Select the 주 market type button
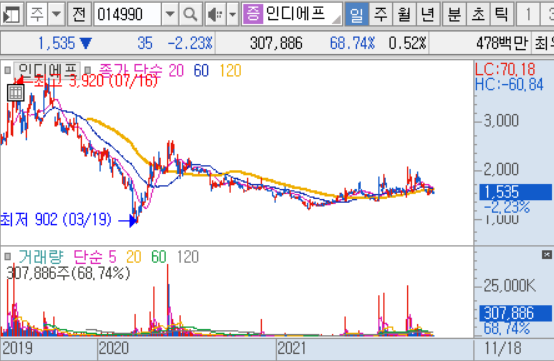The height and width of the screenshot is (361, 554). click(37, 14)
